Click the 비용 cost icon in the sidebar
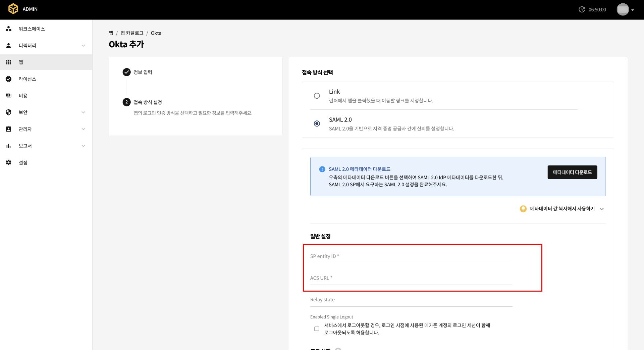The height and width of the screenshot is (350, 644). 9,96
